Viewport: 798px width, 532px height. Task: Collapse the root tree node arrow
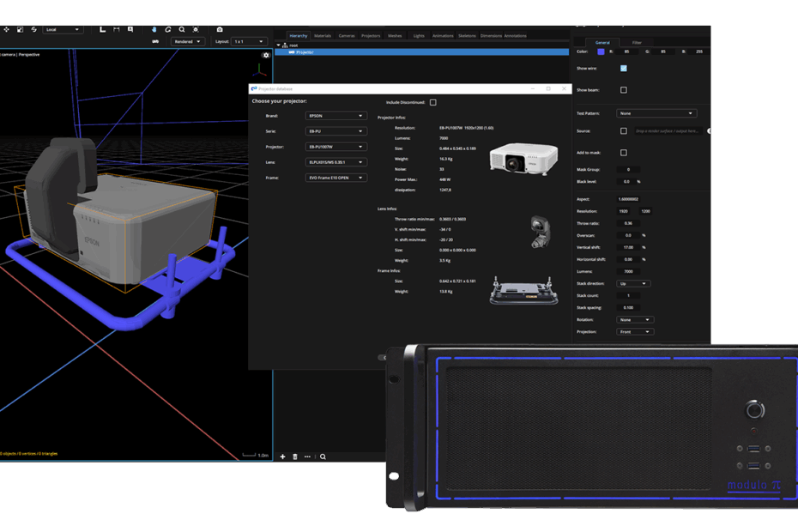(278, 45)
